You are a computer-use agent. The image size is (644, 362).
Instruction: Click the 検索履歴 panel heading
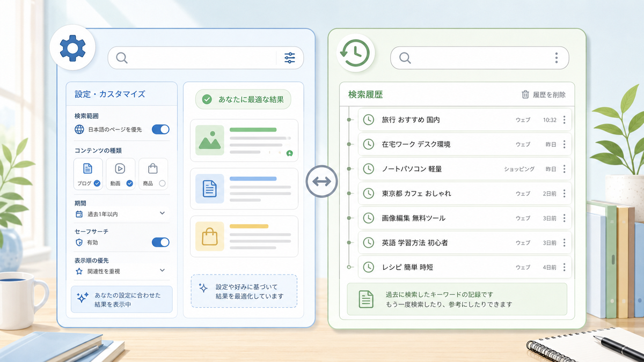[x=365, y=94]
